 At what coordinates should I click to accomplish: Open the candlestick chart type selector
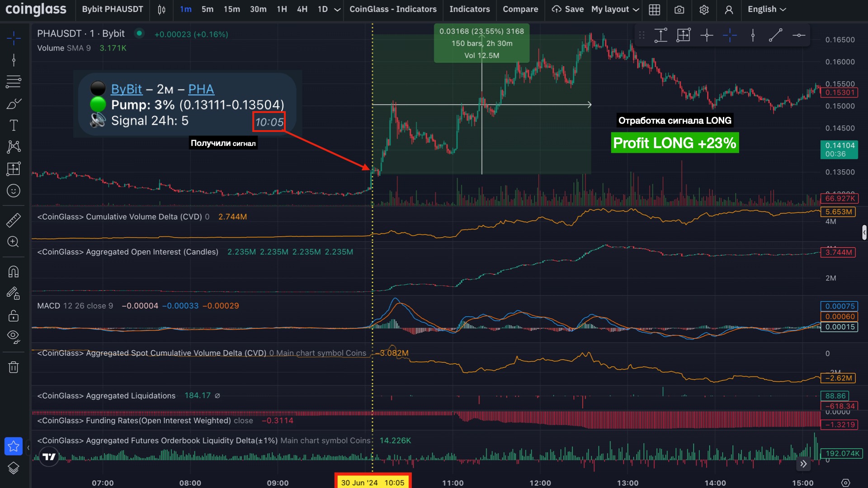[161, 9]
